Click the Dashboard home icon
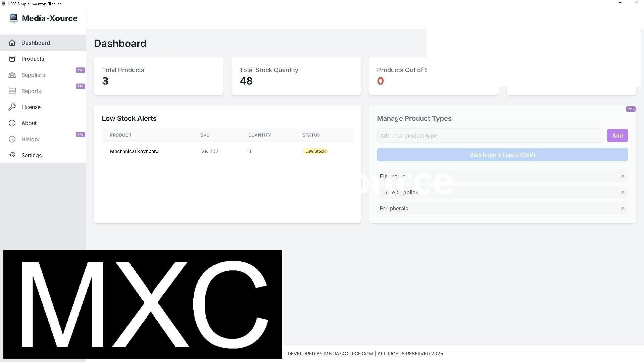Image resolution: width=644 pixels, height=362 pixels. [12, 43]
